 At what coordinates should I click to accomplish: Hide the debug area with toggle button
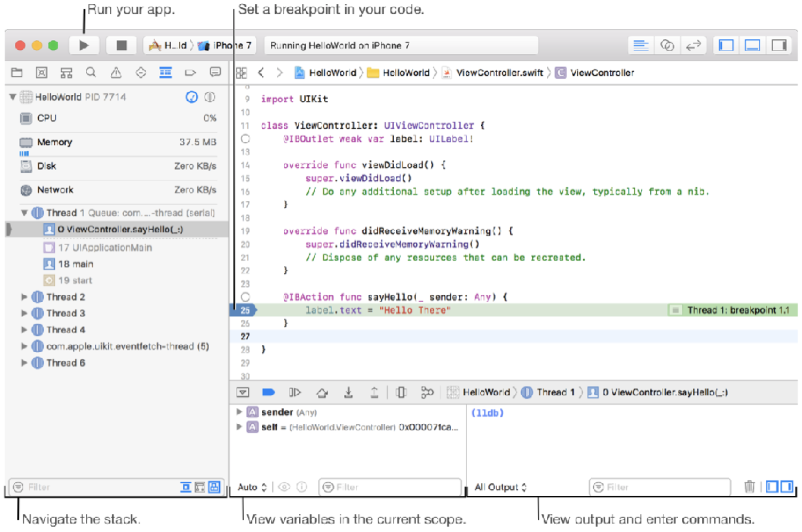[243, 393]
